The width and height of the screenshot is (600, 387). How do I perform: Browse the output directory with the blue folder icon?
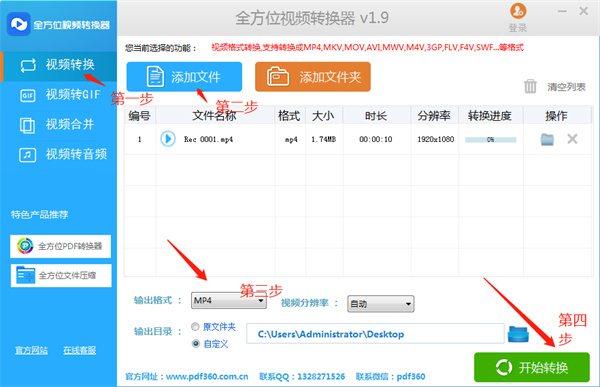click(x=518, y=334)
